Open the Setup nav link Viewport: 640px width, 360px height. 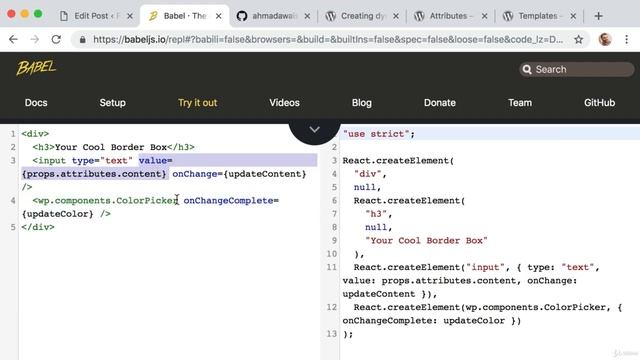[112, 103]
